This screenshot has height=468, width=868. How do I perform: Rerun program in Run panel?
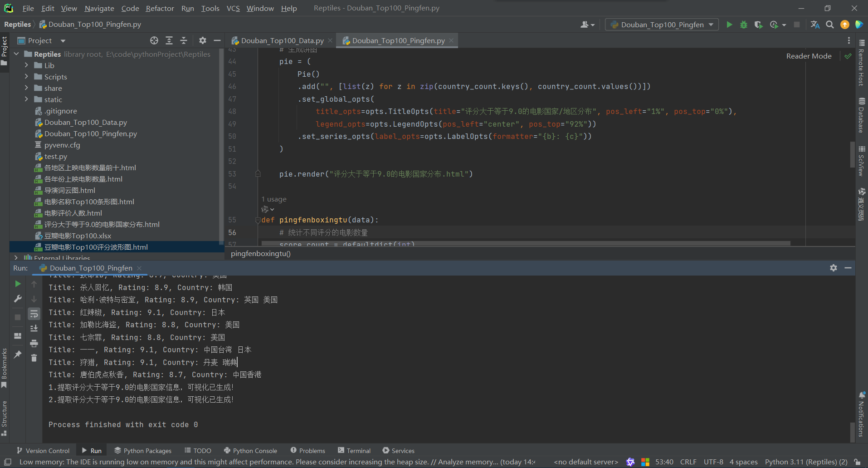pyautogui.click(x=18, y=284)
